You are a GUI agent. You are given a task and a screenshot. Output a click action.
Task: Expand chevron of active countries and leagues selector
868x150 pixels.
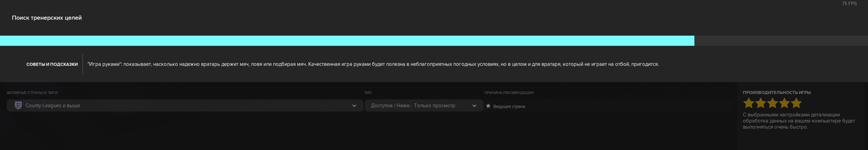coord(354,106)
